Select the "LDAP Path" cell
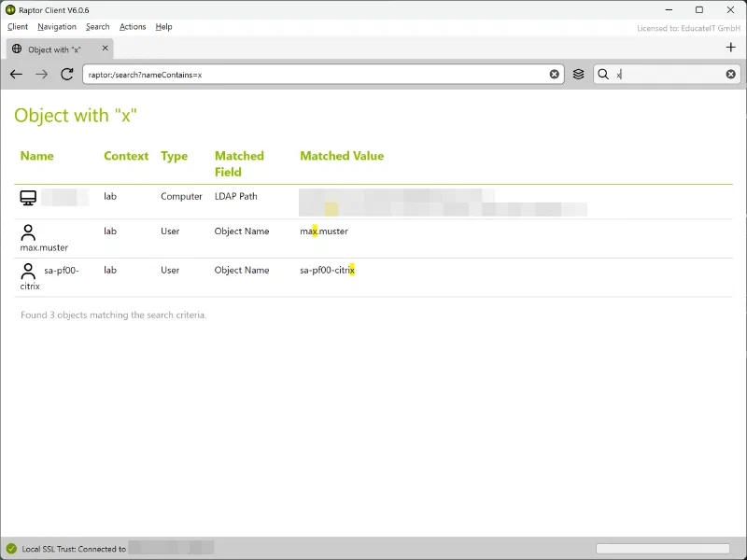This screenshot has height=560, width=747. (236, 197)
